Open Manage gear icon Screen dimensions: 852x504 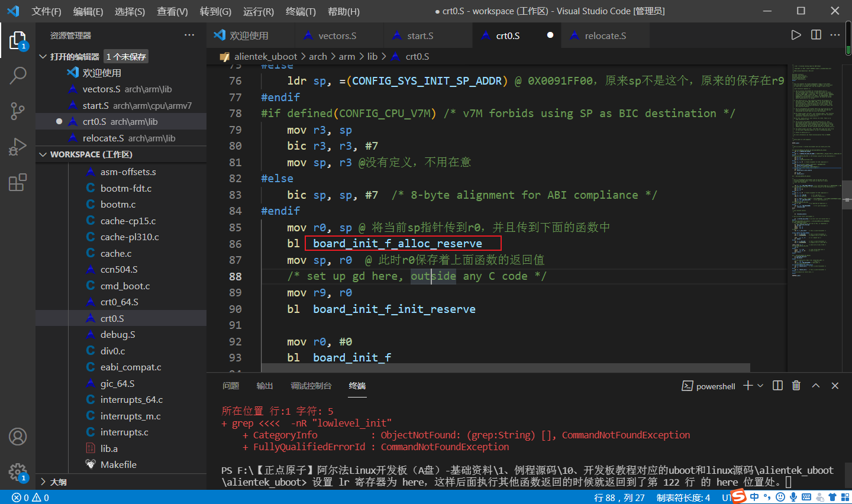tap(18, 472)
